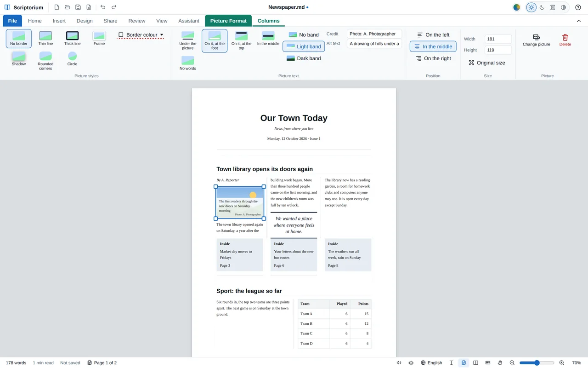This screenshot has height=368, width=588.
Task: Select the Light band option
Action: (304, 46)
